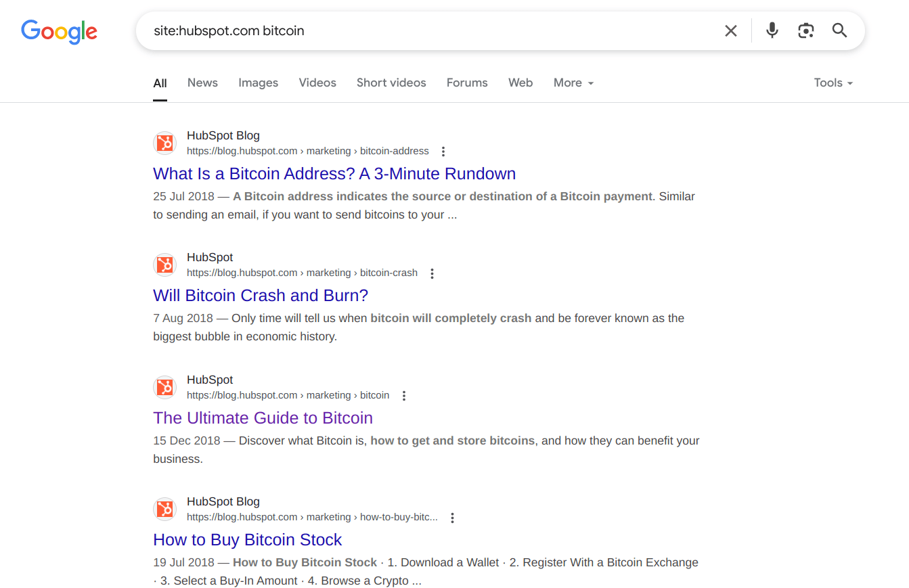Open three-dot menu for How to Buy result
909x588 pixels.
(452, 518)
